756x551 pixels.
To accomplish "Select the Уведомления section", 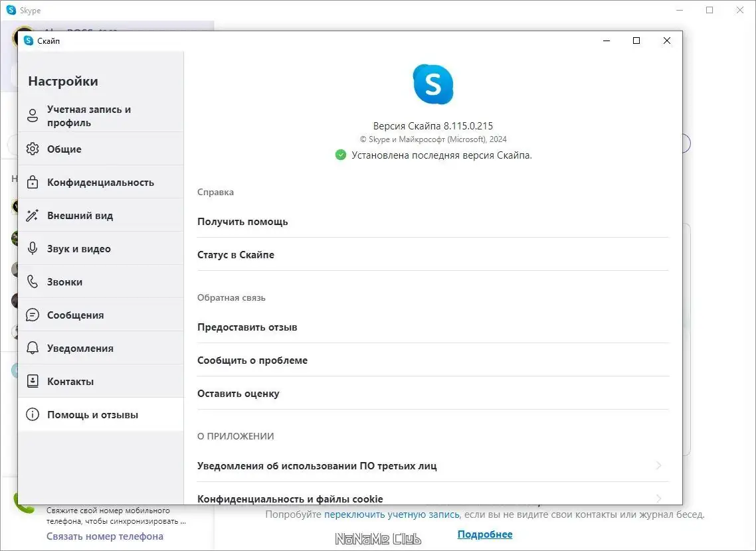I will 101,348.
